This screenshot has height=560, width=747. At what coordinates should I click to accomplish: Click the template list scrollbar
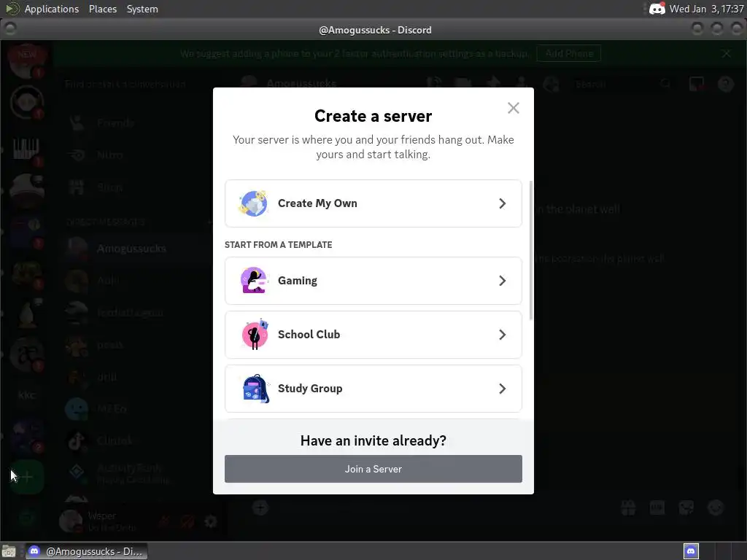[531, 251]
